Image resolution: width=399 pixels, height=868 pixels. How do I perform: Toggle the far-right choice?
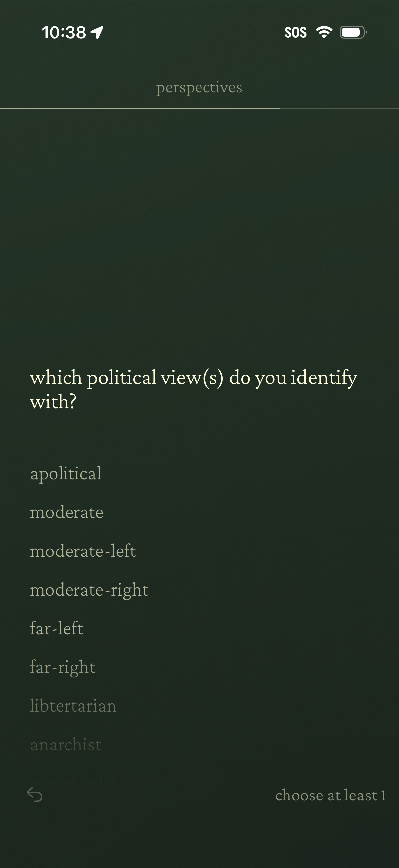tap(63, 667)
